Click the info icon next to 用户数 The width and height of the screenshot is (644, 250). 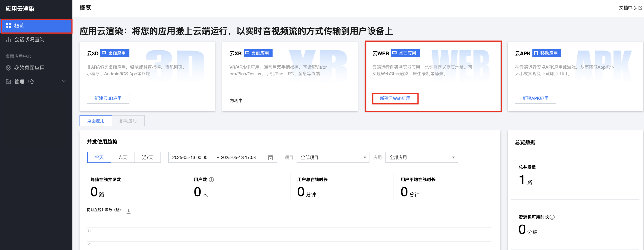(212, 180)
